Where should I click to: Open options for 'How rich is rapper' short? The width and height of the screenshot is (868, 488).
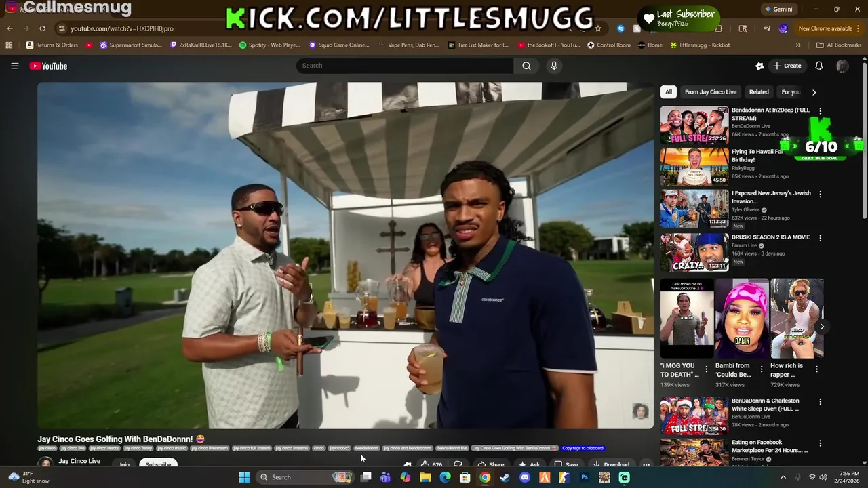[816, 369]
